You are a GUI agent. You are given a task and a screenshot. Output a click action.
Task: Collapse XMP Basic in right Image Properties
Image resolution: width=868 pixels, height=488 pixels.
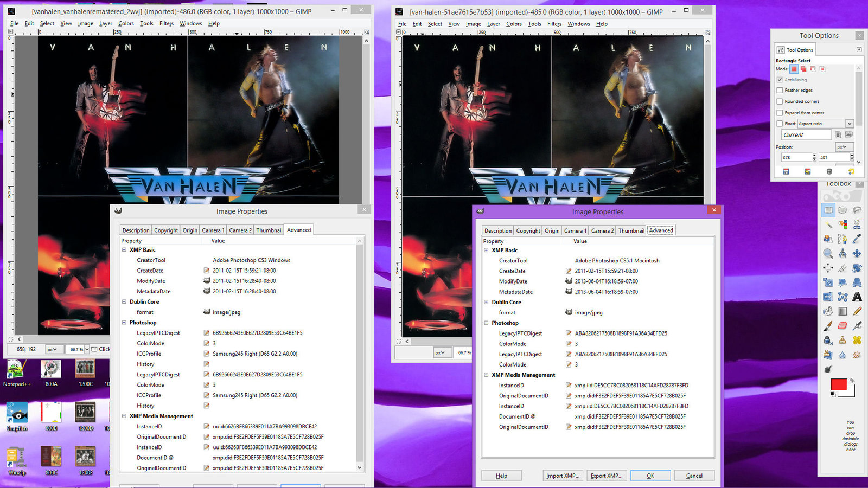click(x=486, y=251)
